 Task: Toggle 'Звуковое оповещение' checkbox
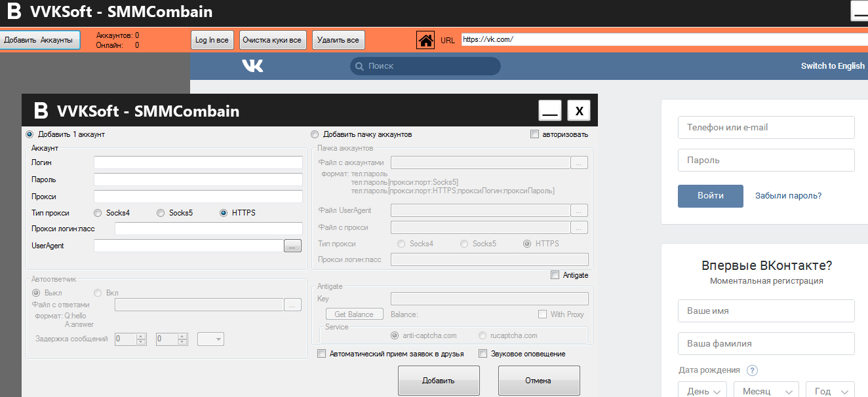tap(483, 354)
